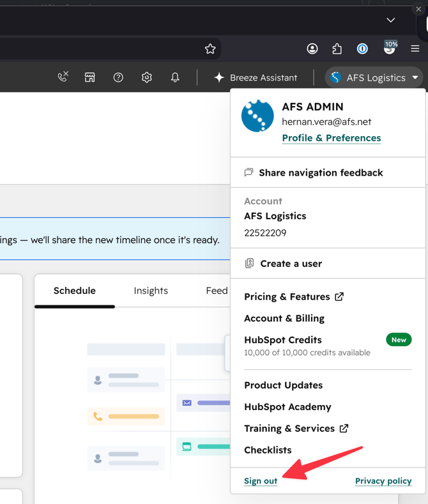Expand the tab list chevron
The height and width of the screenshot is (504, 428).
pyautogui.click(x=391, y=20)
